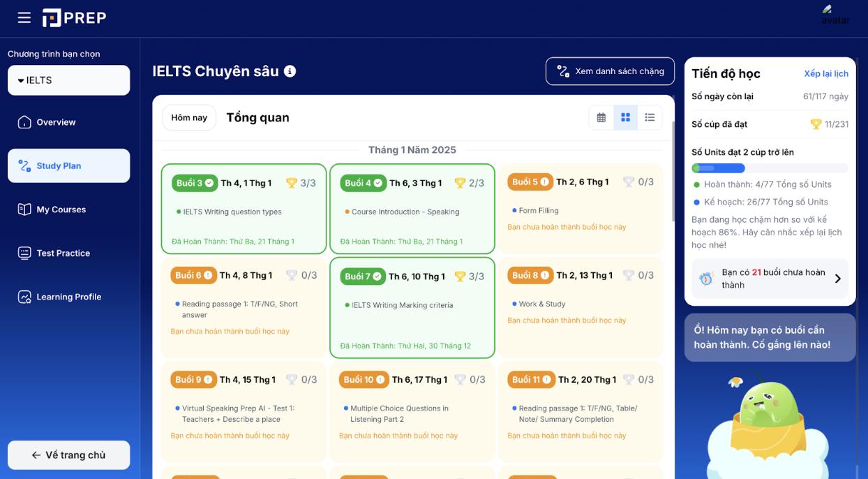
Task: Click the PREP logo
Action: pyautogui.click(x=74, y=17)
